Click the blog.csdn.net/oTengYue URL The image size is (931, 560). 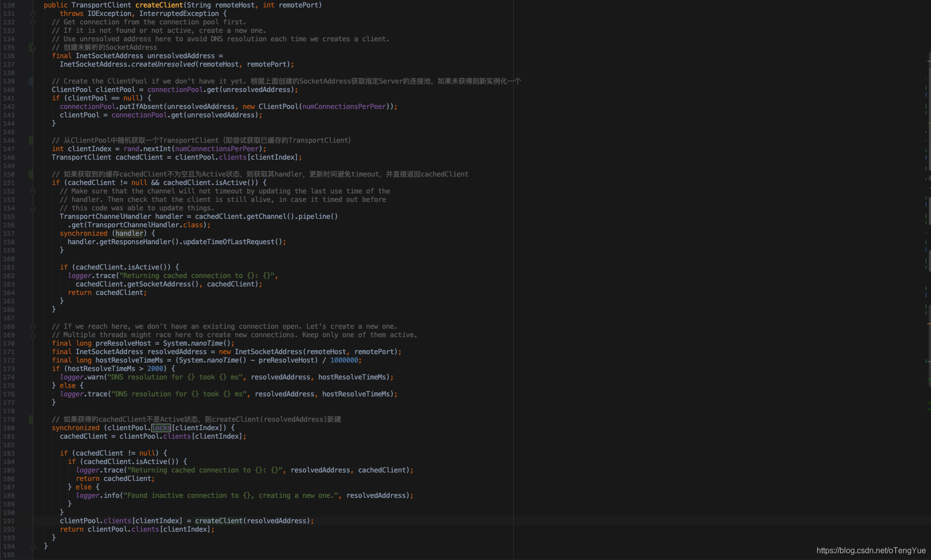tap(871, 550)
